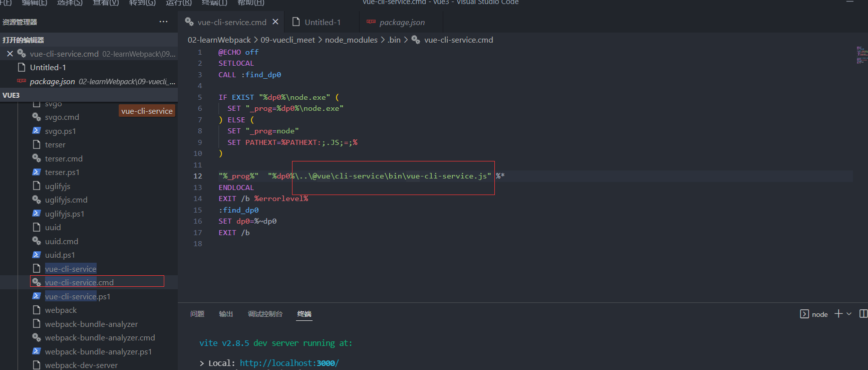
Task: Place cursor on "CALL :find_dp0" in line 3
Action: (x=250, y=75)
